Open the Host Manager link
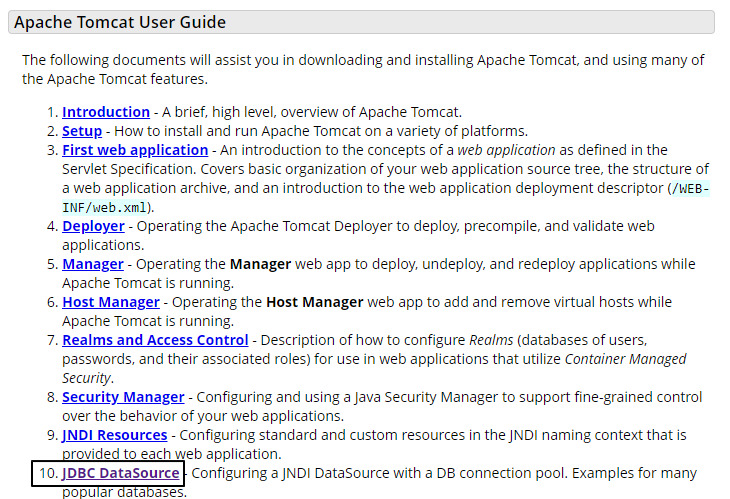 [x=111, y=302]
